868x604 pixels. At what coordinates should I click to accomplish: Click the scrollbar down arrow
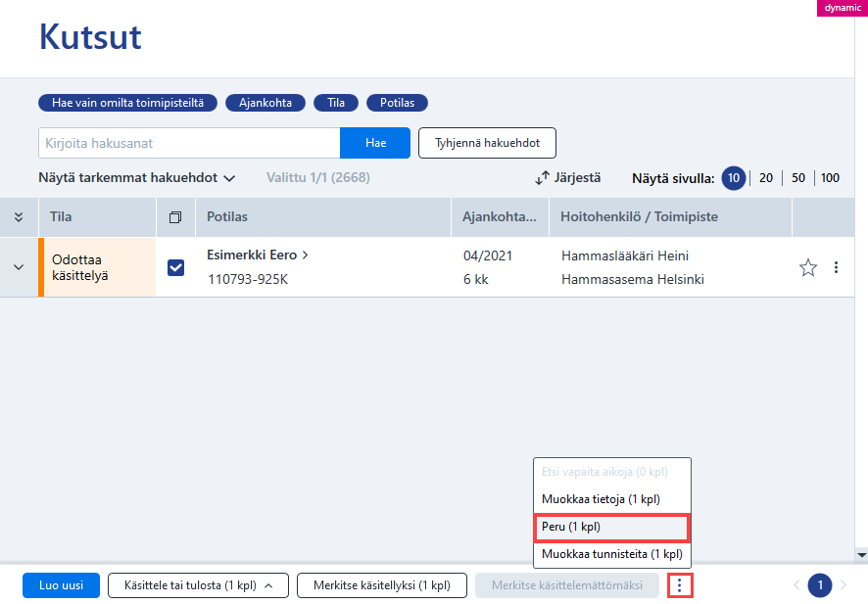click(x=861, y=555)
